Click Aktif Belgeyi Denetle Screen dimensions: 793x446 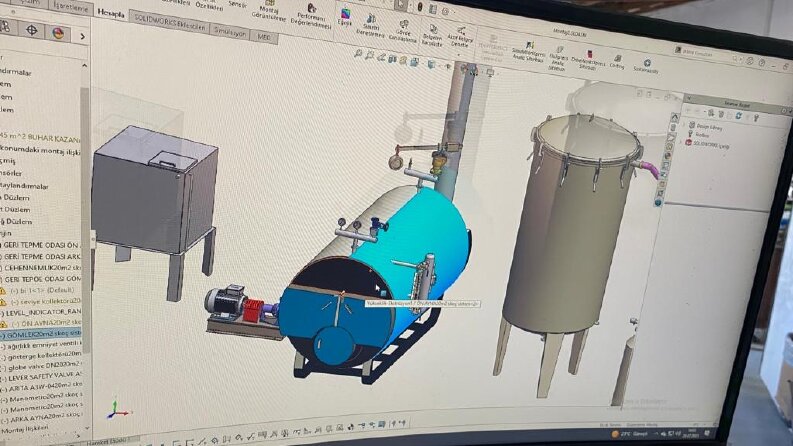pyautogui.click(x=461, y=38)
